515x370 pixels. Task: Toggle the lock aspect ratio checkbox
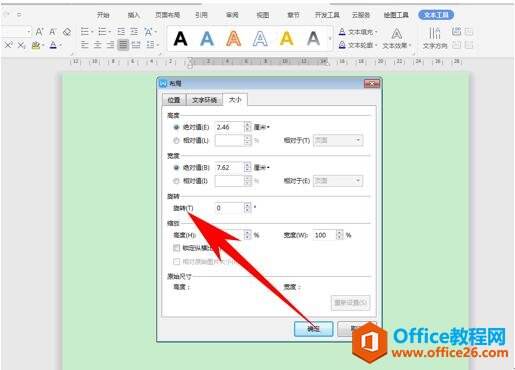pyautogui.click(x=177, y=248)
